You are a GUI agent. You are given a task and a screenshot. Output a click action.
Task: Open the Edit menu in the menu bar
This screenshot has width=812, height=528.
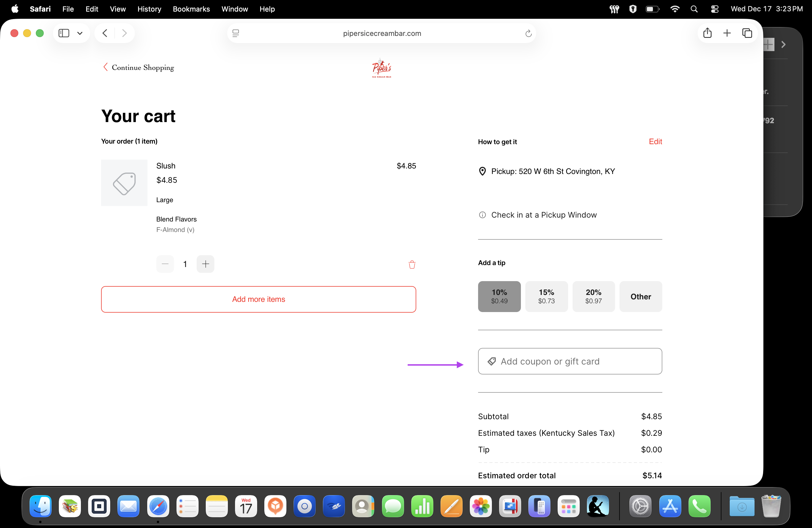coord(92,9)
